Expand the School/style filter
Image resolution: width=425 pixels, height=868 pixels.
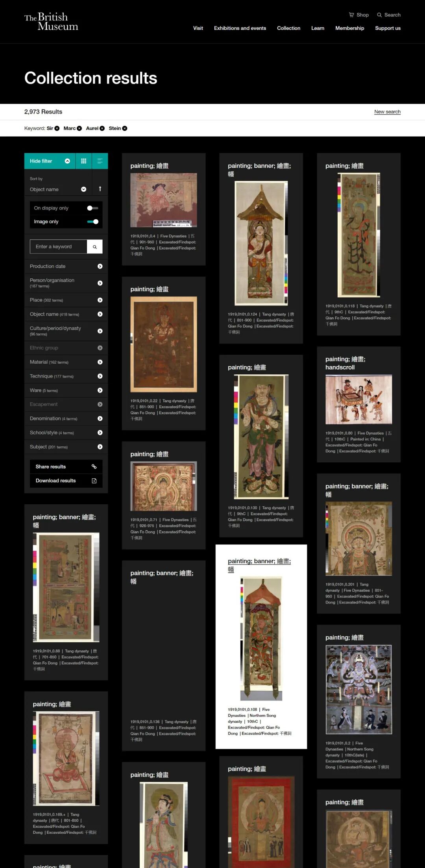[66, 433]
